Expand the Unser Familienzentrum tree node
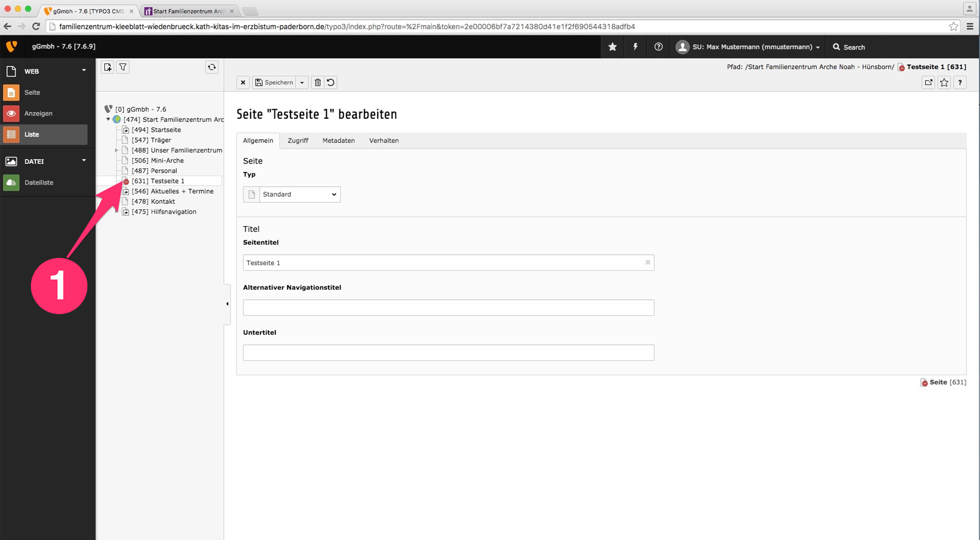Screen dimensions: 980x540 (x=116, y=150)
